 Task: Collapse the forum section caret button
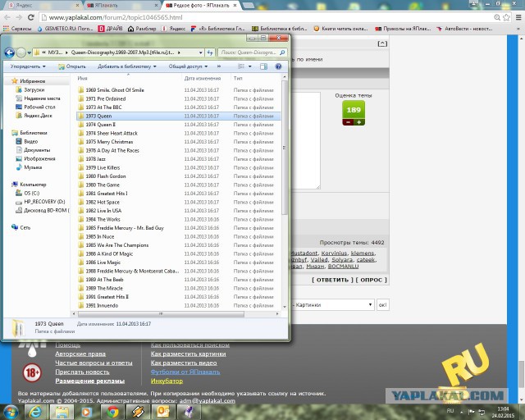(x=382, y=43)
